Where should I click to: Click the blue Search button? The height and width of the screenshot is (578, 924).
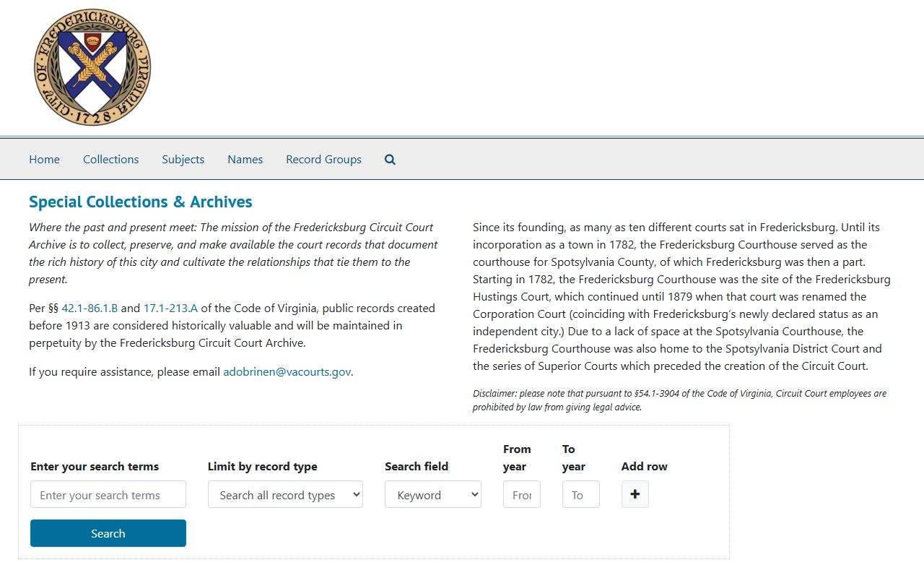[x=108, y=533]
